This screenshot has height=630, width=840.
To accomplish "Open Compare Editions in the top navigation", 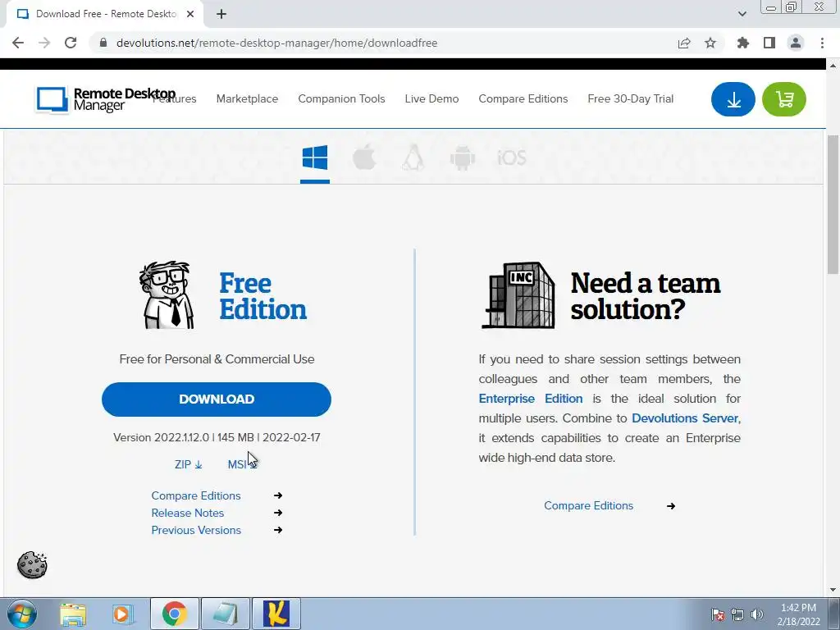I will coord(523,98).
